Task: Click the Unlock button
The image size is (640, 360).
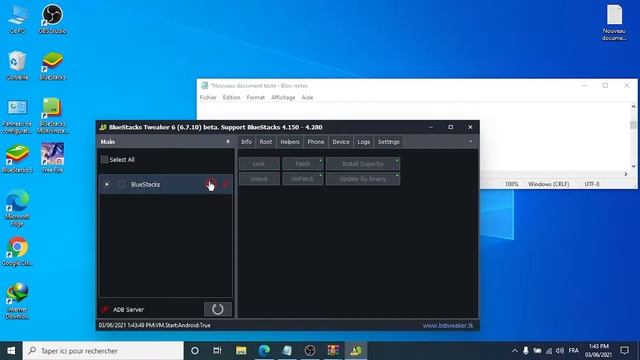Action: pos(259,179)
